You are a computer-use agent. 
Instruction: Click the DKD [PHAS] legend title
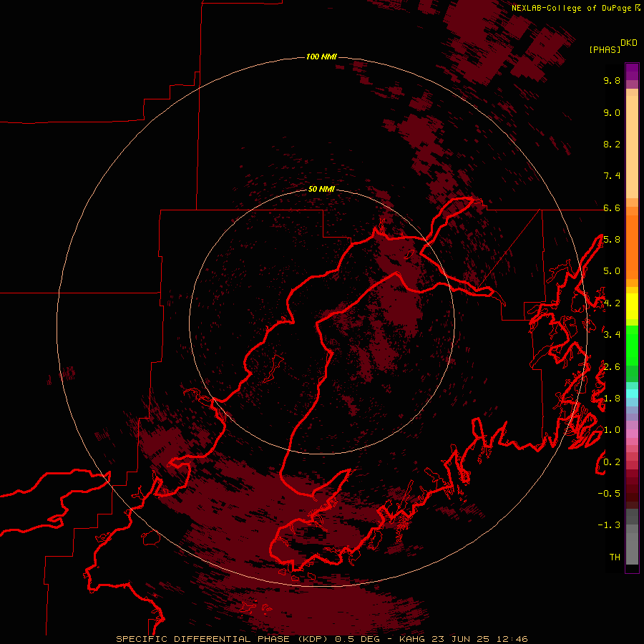pyautogui.click(x=613, y=46)
